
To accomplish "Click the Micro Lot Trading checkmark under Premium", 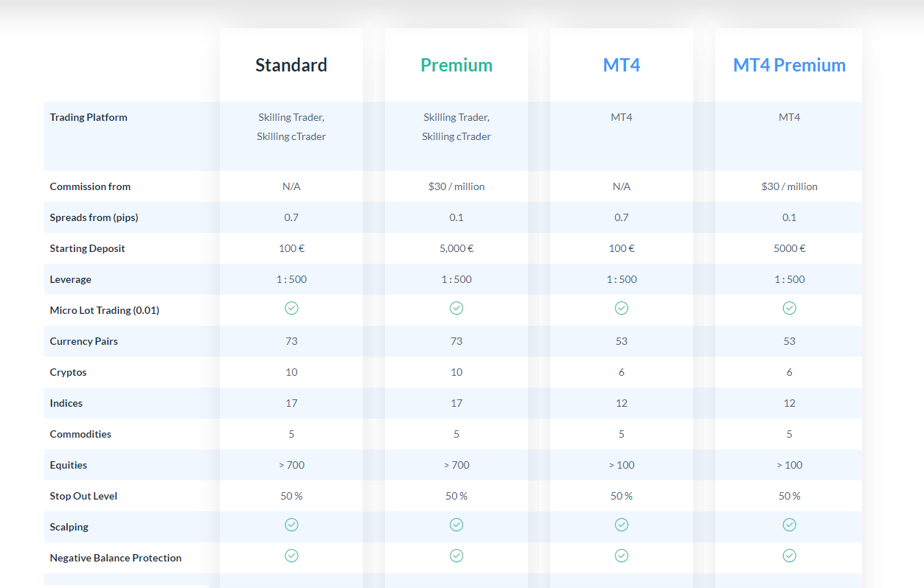I will tap(456, 308).
